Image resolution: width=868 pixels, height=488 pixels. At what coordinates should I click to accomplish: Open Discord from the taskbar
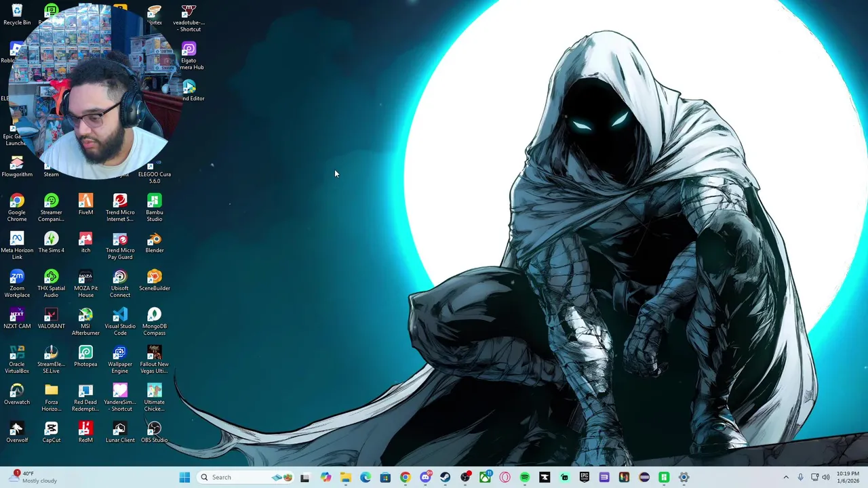click(x=425, y=477)
